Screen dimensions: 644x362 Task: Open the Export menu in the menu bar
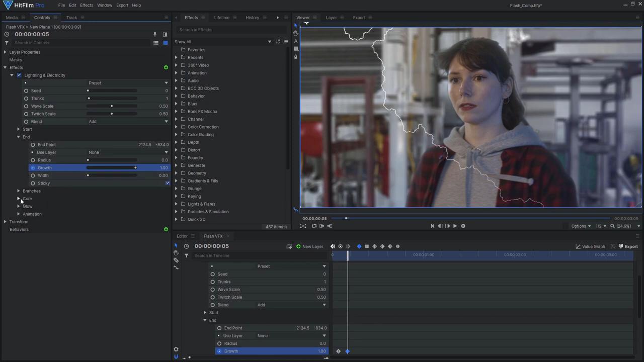[122, 5]
